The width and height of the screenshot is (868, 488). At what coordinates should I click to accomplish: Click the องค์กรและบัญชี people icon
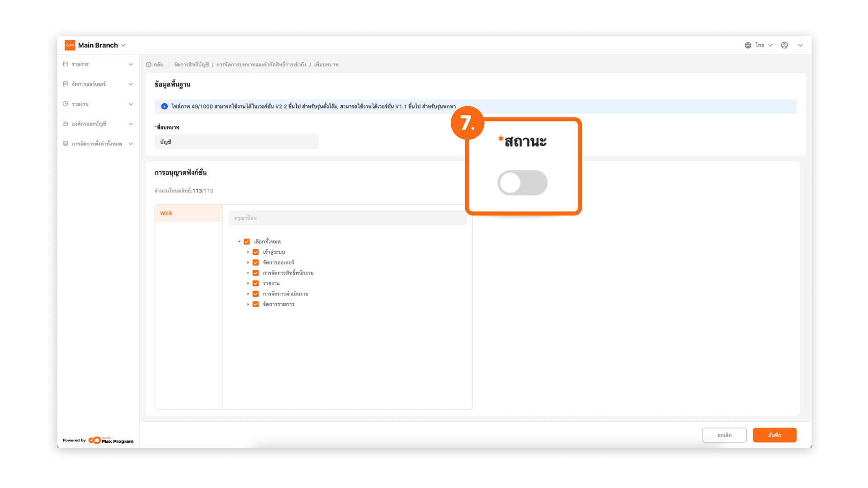click(x=66, y=124)
